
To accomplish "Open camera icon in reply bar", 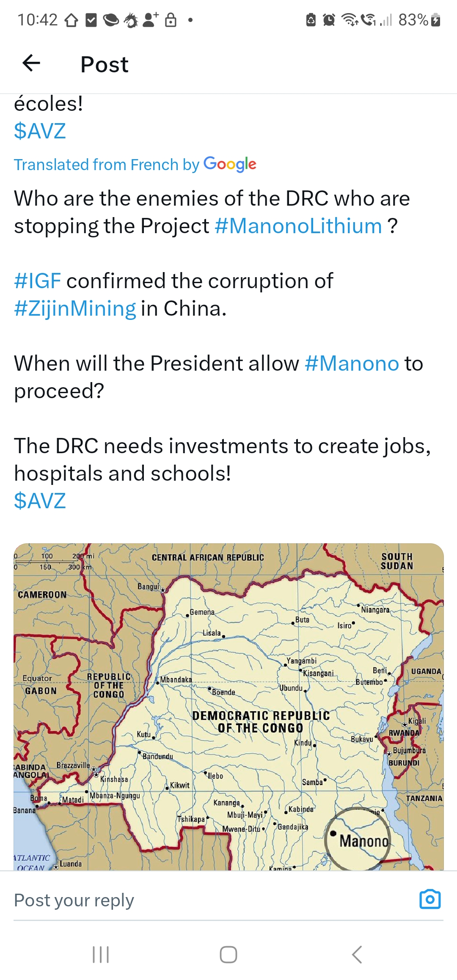I will pyautogui.click(x=430, y=899).
